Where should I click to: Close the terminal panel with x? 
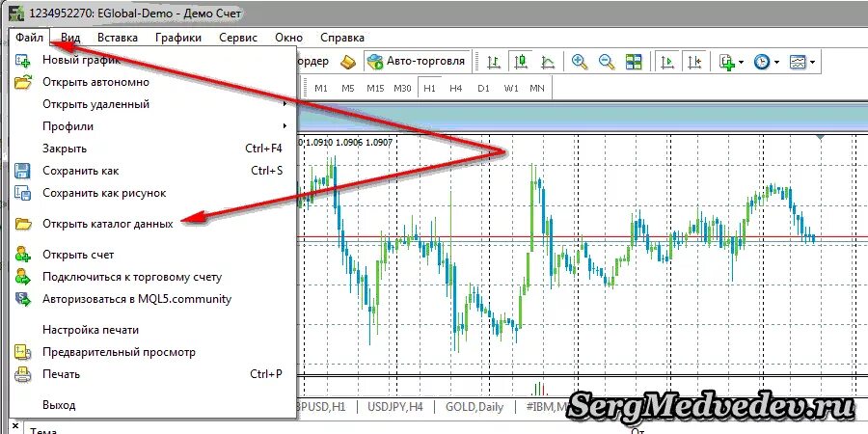click(14, 426)
